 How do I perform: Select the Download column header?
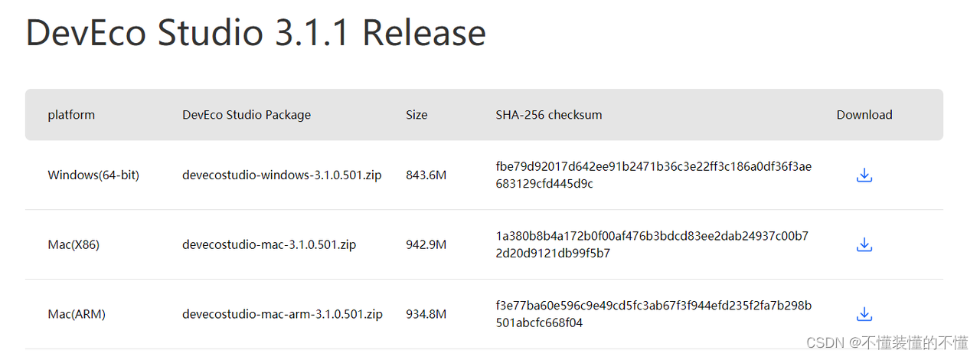point(864,115)
